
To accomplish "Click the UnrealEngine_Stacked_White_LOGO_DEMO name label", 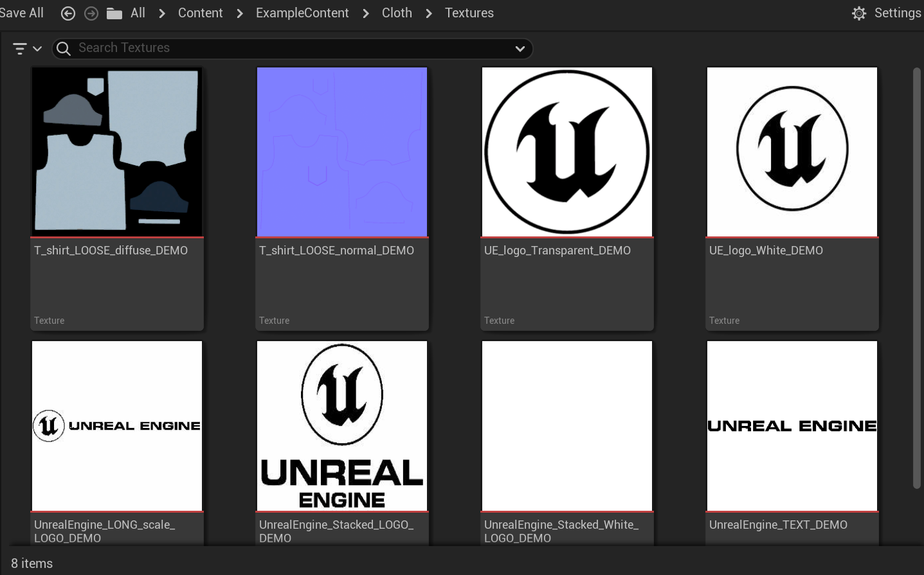I will point(561,531).
